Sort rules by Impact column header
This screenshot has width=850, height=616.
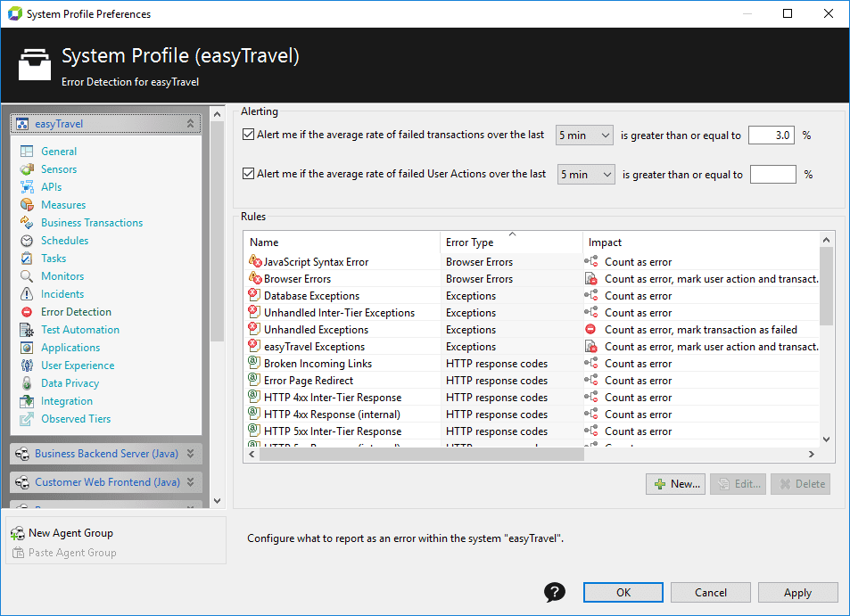pos(701,242)
